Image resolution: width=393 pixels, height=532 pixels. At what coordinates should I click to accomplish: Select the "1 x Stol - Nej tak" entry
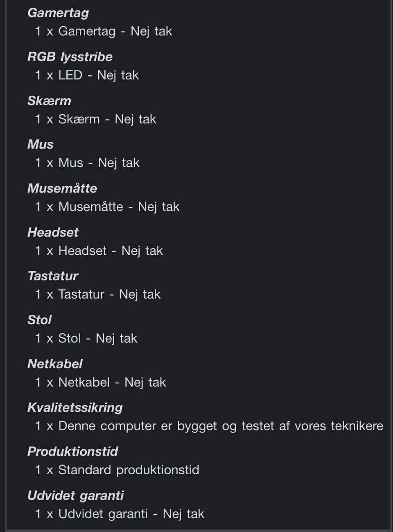(86, 338)
